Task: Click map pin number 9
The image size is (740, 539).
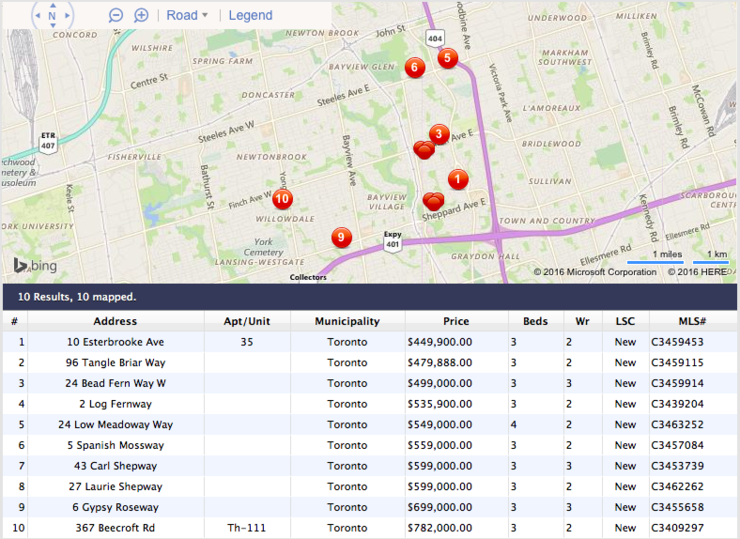Action: [342, 237]
